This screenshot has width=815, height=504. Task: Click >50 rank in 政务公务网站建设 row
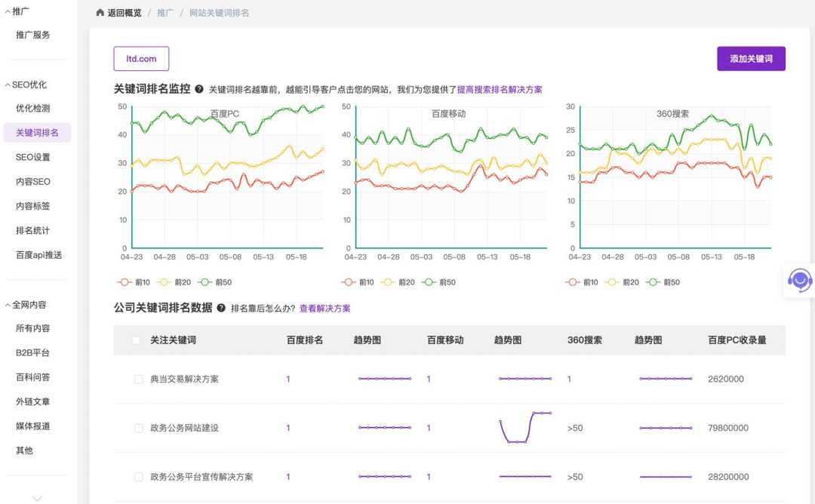pos(575,428)
